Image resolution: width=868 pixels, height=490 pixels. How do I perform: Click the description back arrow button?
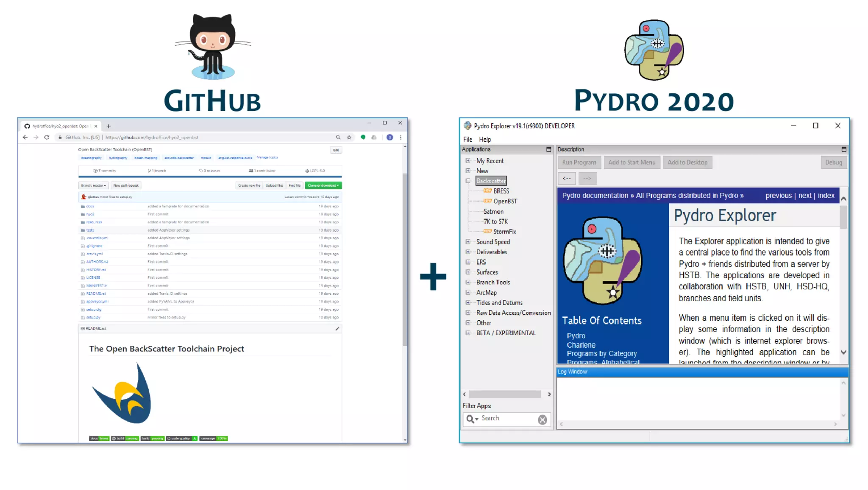coord(567,178)
